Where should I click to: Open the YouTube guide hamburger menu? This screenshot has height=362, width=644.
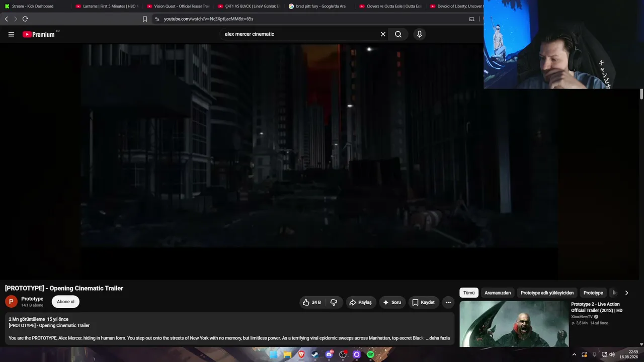click(11, 34)
